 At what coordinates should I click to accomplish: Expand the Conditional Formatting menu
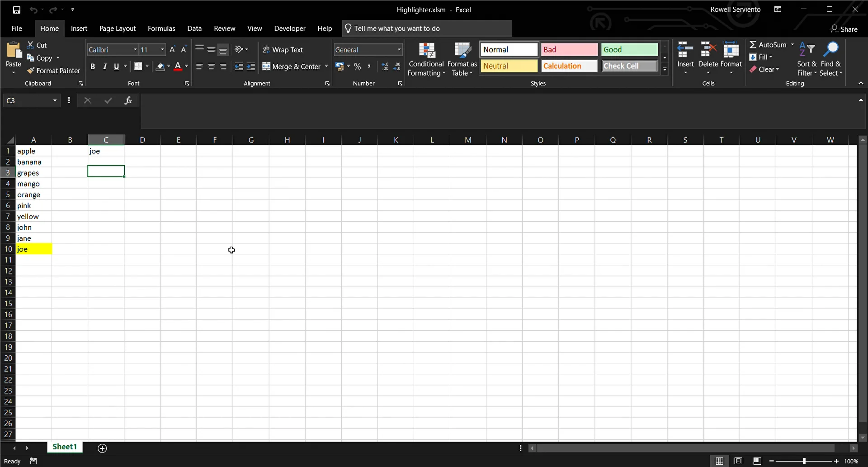click(x=426, y=59)
